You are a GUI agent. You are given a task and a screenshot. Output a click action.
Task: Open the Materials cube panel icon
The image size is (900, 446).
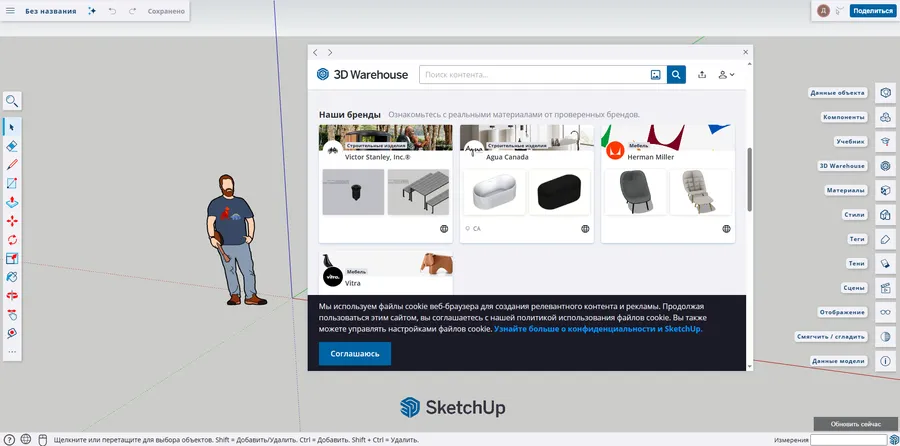[885, 190]
